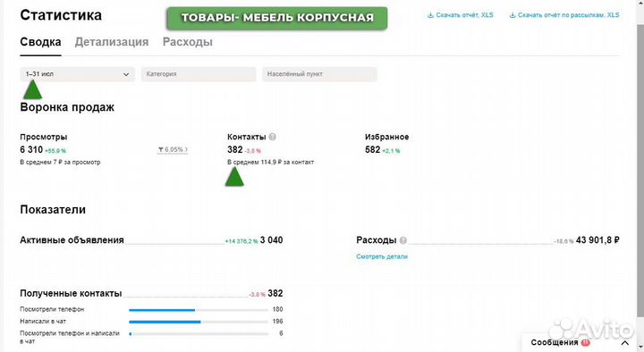Image resolution: width=644 pixels, height=352 pixels.
Task: Click the Посмотрели телефон progress bar
Action: click(x=199, y=310)
